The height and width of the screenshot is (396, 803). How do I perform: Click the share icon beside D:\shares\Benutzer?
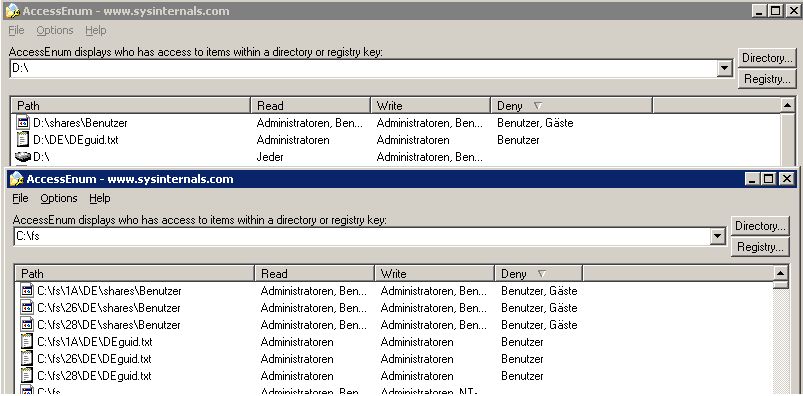pyautogui.click(x=23, y=123)
